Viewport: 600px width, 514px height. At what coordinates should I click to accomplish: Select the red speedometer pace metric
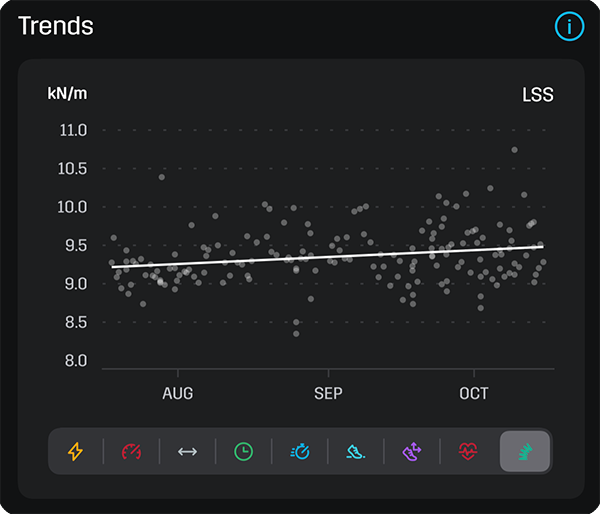point(131,452)
